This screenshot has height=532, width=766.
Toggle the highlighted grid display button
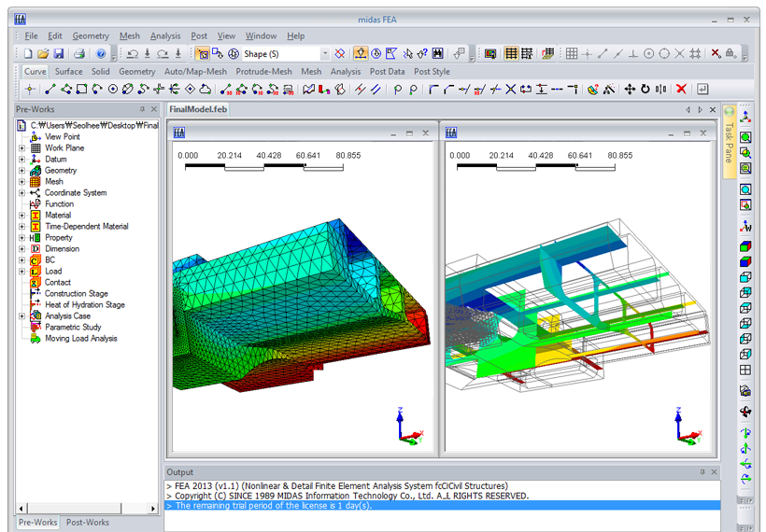511,54
